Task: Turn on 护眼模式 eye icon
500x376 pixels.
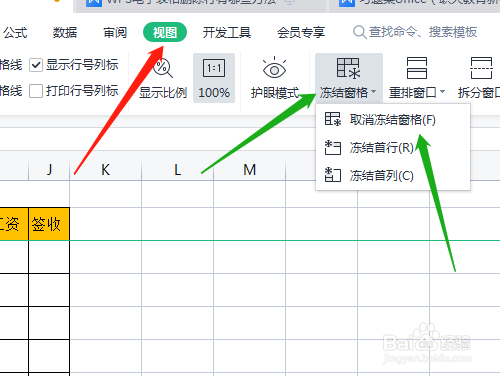Action: [274, 68]
